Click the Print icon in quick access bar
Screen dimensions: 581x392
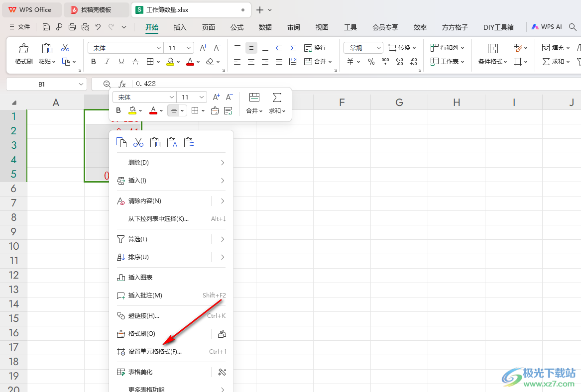tap(72, 27)
